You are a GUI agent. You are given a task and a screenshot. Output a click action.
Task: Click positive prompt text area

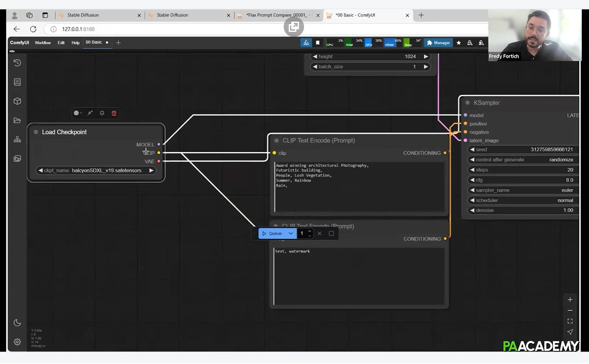[x=360, y=187]
